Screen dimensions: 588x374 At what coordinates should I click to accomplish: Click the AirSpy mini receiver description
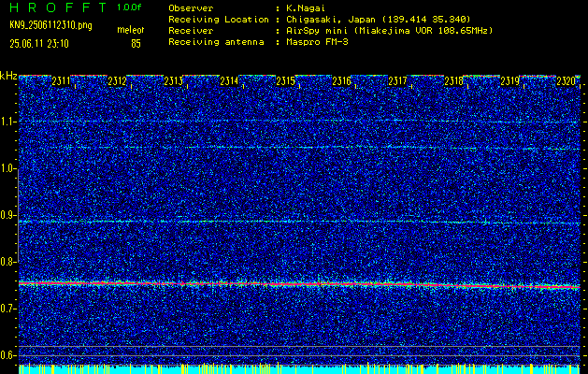(x=389, y=31)
